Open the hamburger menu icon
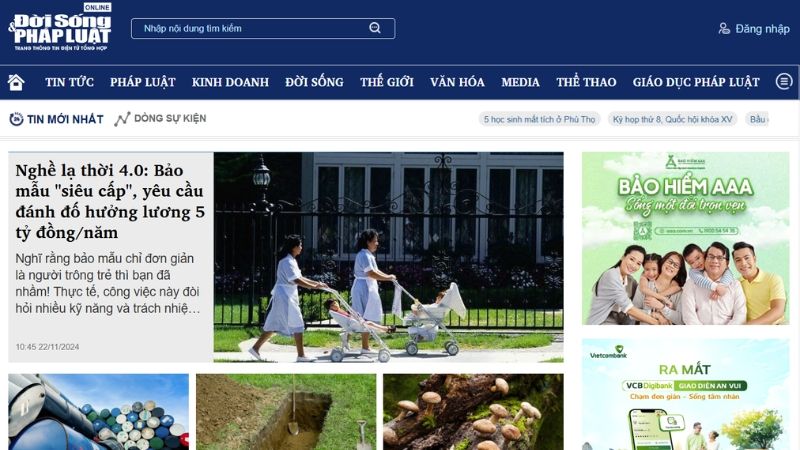 click(784, 81)
